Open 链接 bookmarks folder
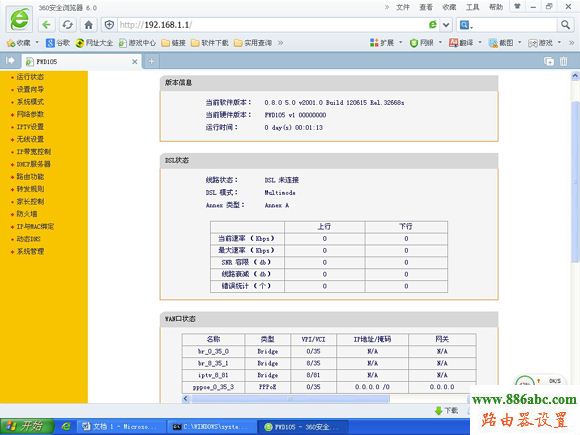The height and width of the screenshot is (435, 580). click(x=173, y=43)
